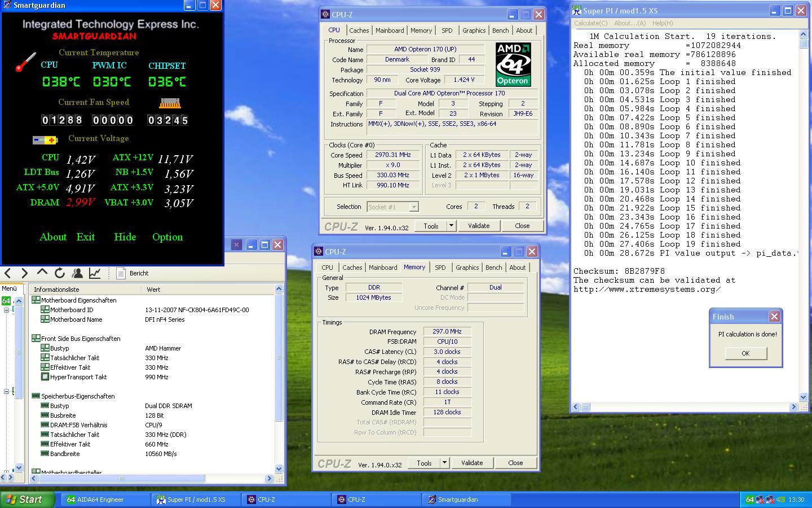
Task: Open AIDA64 graph chart icon
Action: coord(95,273)
